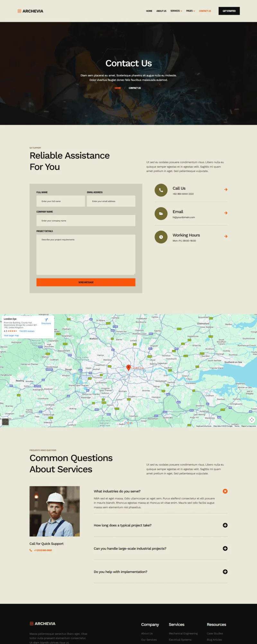Click the 194,809 reviews link
Viewport: 257px width, 644px height.
click(27, 331)
